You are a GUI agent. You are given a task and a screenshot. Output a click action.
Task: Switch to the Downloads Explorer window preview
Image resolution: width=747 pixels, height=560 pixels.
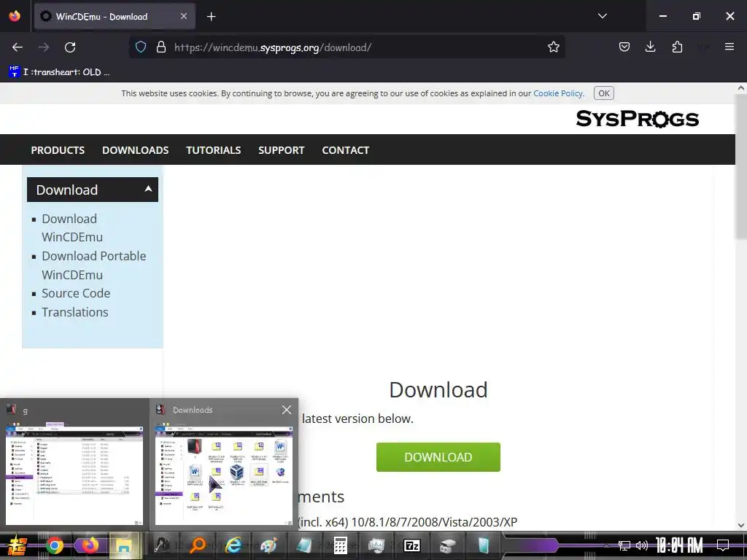223,464
